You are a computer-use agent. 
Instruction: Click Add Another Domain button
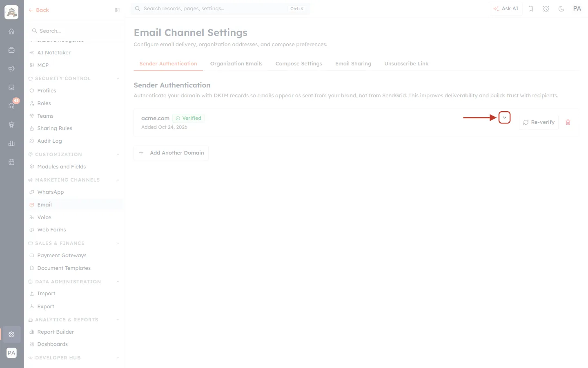click(x=171, y=153)
